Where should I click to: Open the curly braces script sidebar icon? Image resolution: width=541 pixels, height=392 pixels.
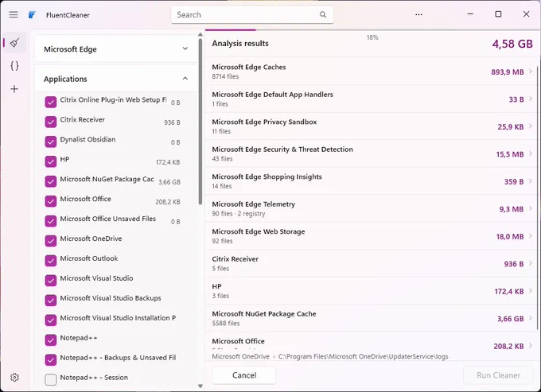[14, 65]
